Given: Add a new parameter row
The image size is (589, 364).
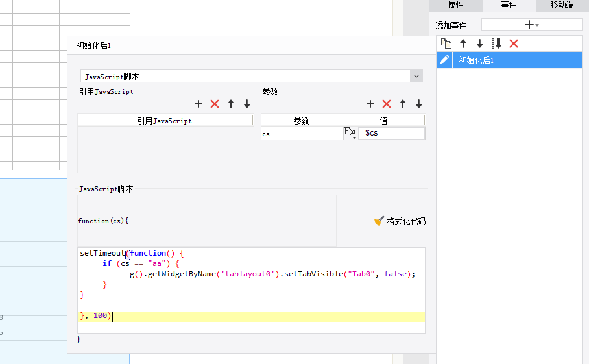Looking at the screenshot, I should pos(370,104).
